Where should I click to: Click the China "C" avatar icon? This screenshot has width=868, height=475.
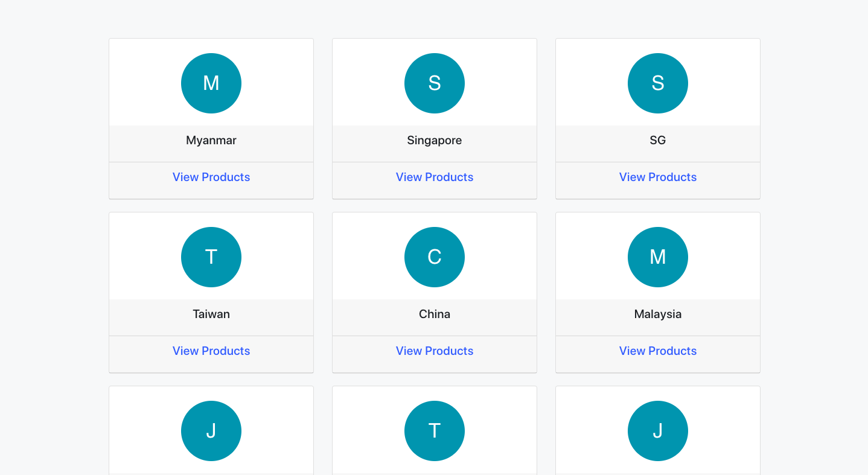[x=434, y=257]
